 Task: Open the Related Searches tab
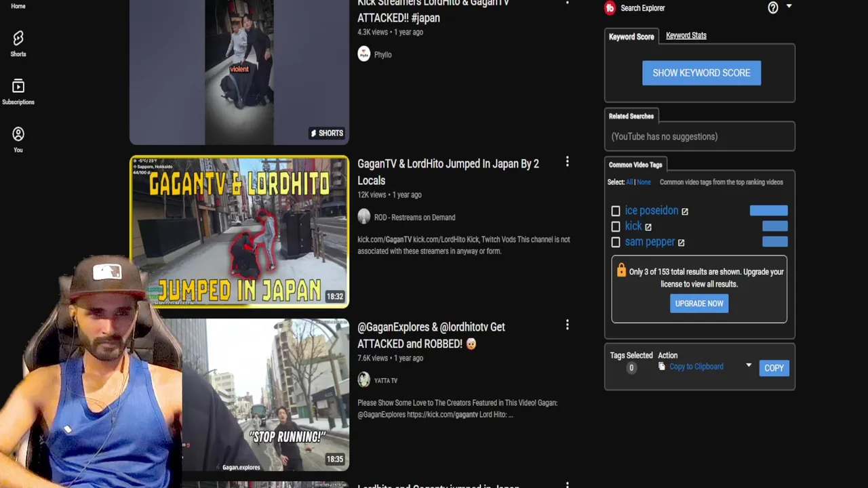[631, 116]
